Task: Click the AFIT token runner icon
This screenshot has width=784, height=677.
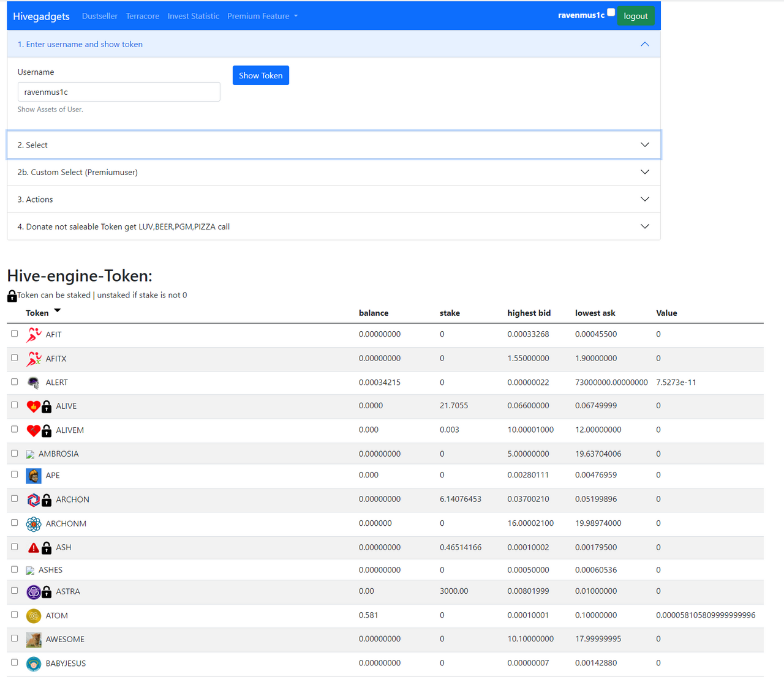Action: (34, 335)
